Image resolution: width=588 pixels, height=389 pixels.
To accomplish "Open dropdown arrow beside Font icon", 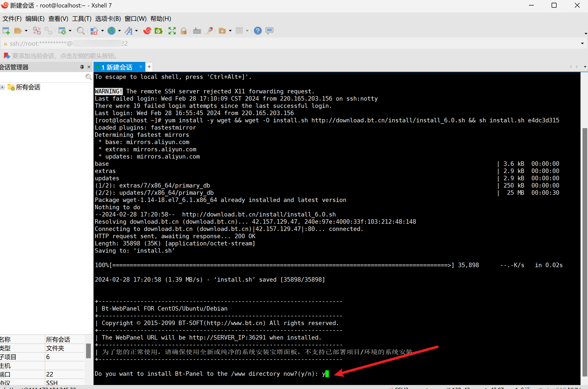I will [136, 31].
